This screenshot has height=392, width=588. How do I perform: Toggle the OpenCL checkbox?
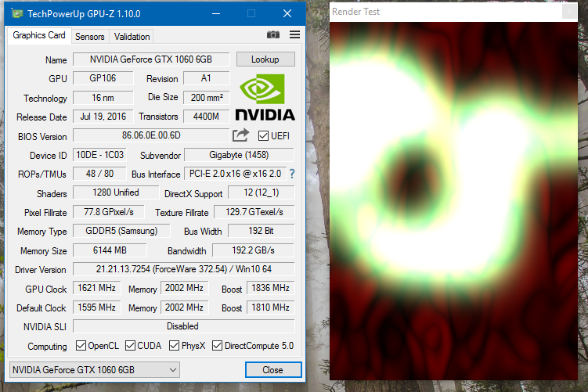click(x=81, y=346)
